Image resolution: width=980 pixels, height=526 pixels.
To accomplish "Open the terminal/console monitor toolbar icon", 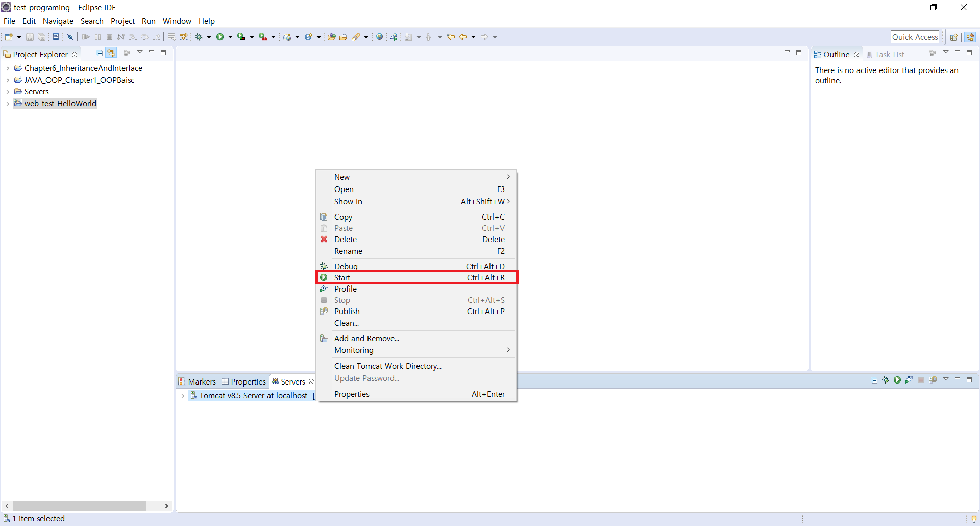I will click(56, 37).
